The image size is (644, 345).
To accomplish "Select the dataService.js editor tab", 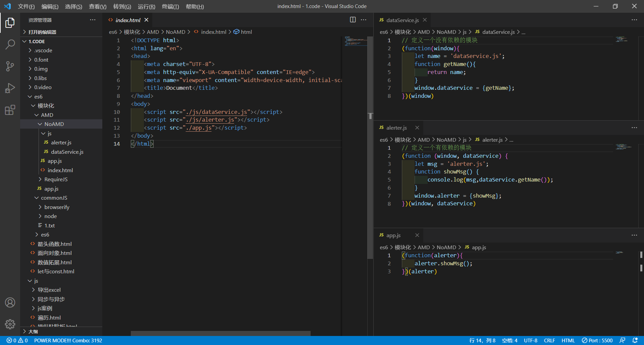I will (402, 20).
